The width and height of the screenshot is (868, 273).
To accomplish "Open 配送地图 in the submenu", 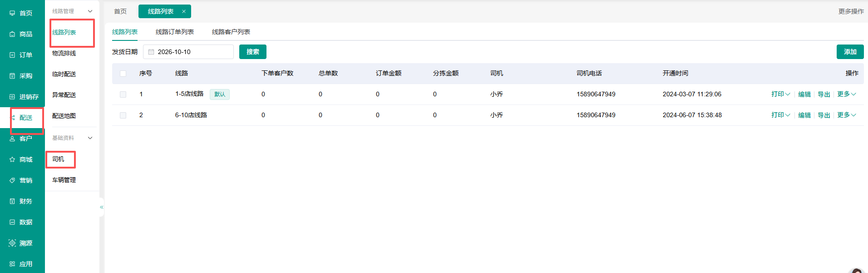I will click(x=64, y=116).
